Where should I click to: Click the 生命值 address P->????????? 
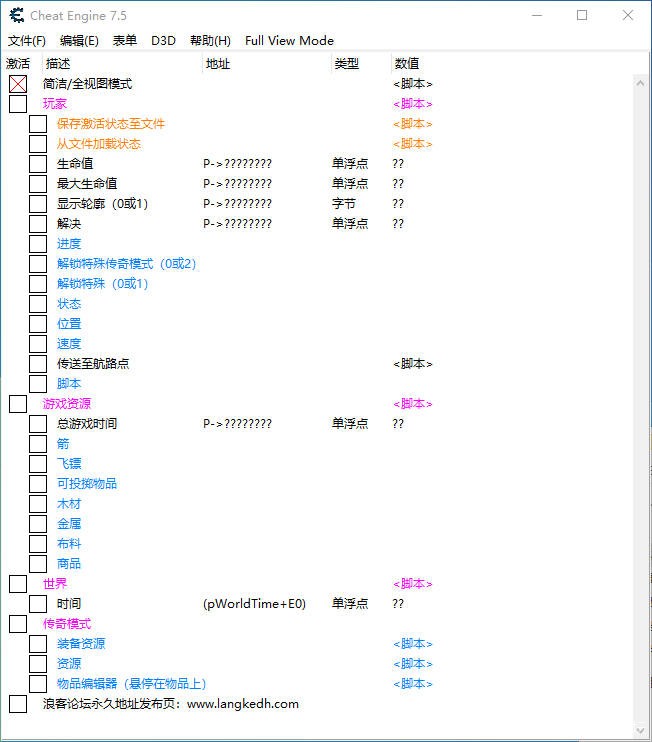[238, 164]
